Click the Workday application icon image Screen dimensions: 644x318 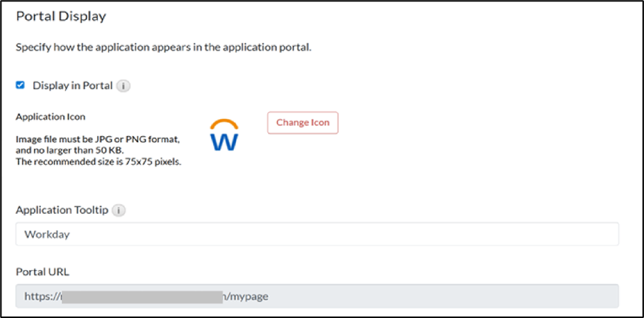224,134
